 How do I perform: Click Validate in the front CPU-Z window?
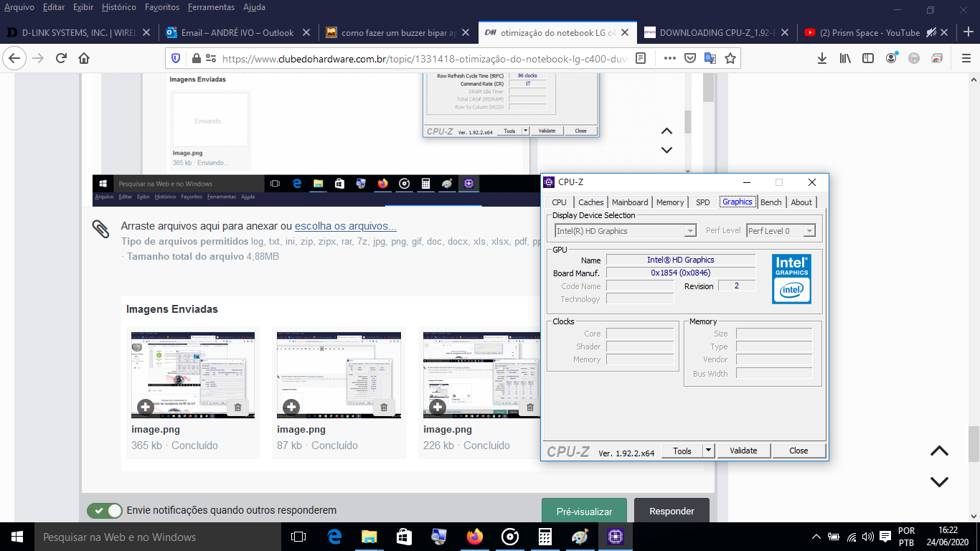[743, 451]
